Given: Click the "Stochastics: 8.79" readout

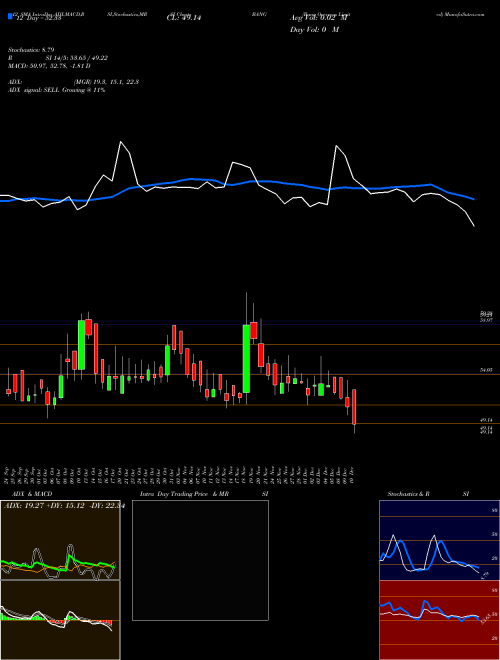Looking at the screenshot, I should point(31,50).
